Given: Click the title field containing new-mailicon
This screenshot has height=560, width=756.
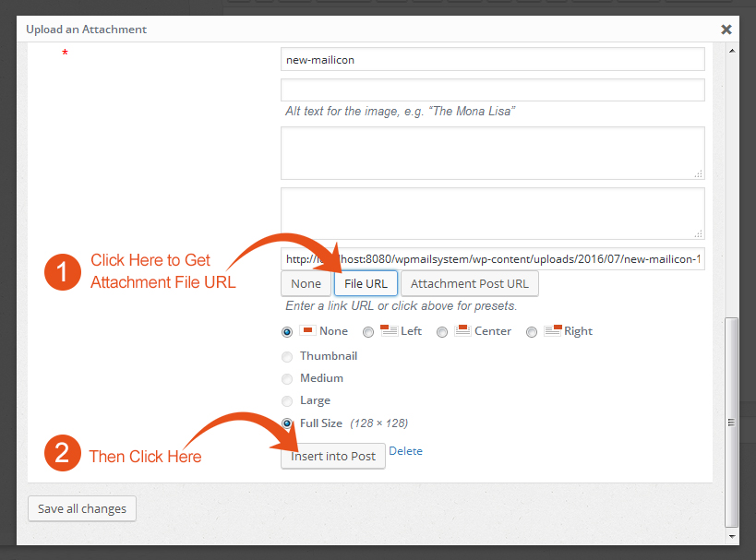Looking at the screenshot, I should pyautogui.click(x=492, y=60).
